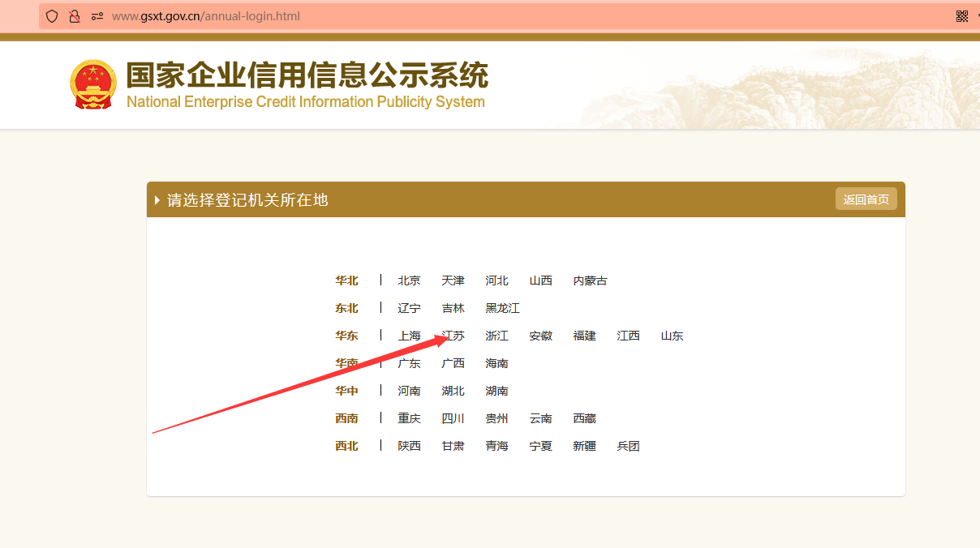Click the 请选择登记机关所在地 heading
This screenshot has height=548, width=980.
(x=247, y=199)
